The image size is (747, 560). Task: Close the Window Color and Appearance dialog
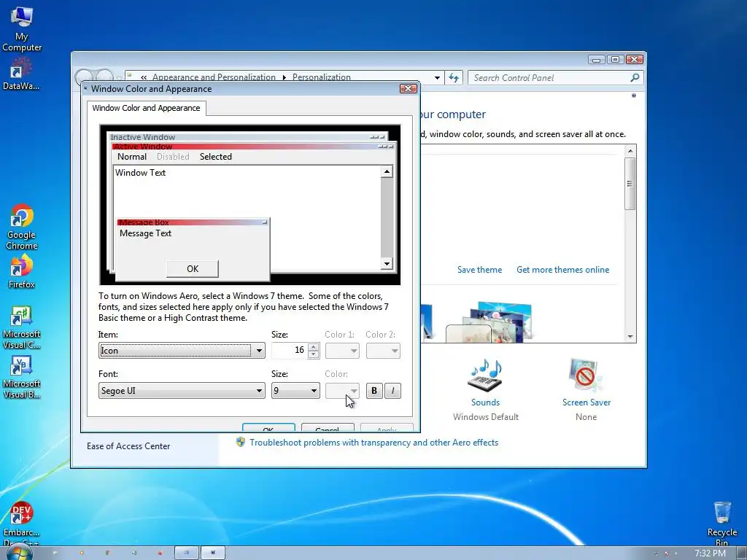[409, 88]
